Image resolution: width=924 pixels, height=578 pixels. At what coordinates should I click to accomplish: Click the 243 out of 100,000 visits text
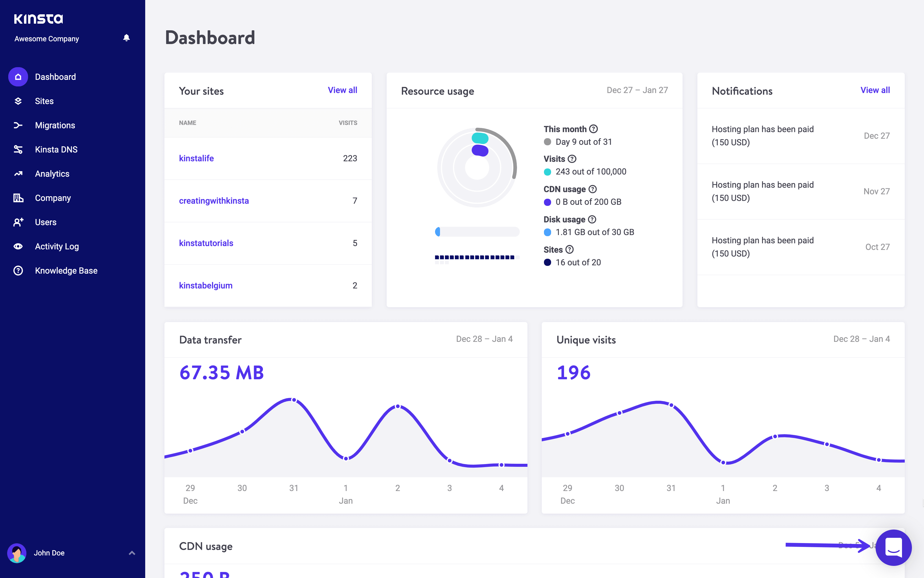(591, 172)
